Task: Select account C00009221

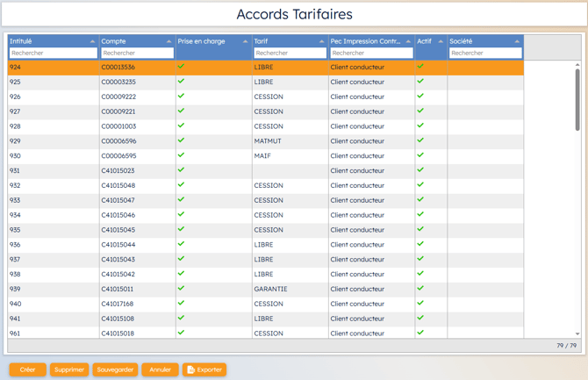Action: point(118,111)
